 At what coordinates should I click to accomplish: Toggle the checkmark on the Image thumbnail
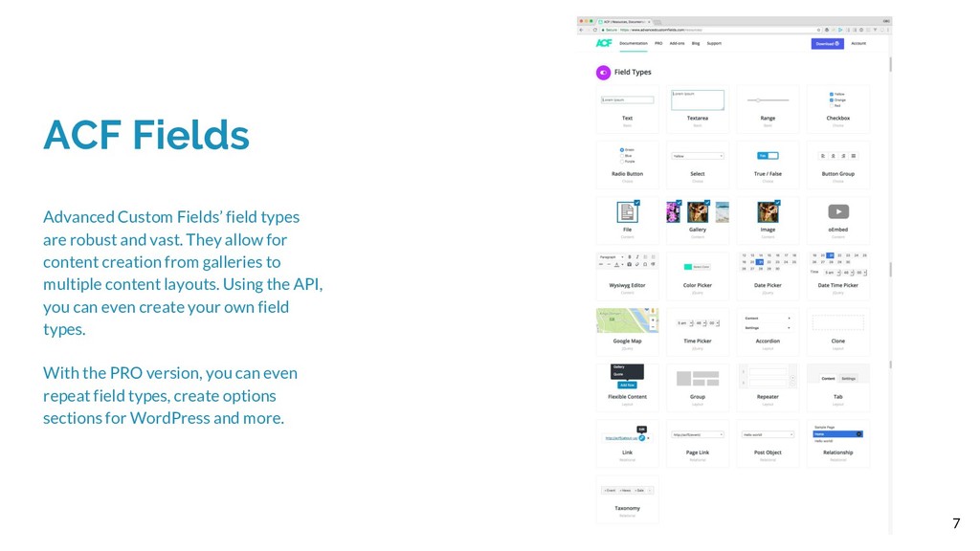click(777, 203)
